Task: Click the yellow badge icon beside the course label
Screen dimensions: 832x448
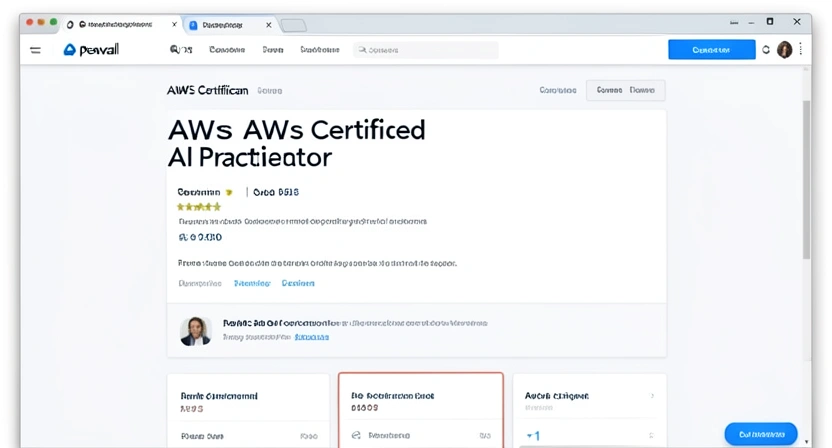Action: (x=229, y=192)
